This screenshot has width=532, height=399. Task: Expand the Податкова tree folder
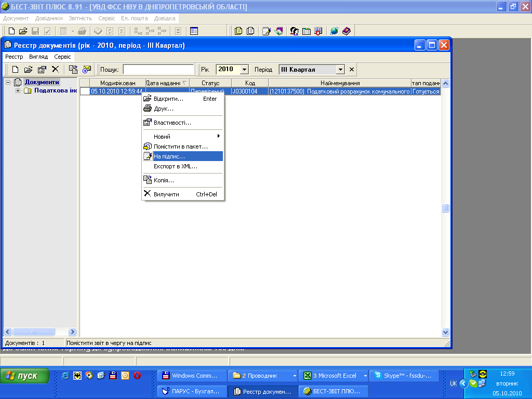(18, 90)
